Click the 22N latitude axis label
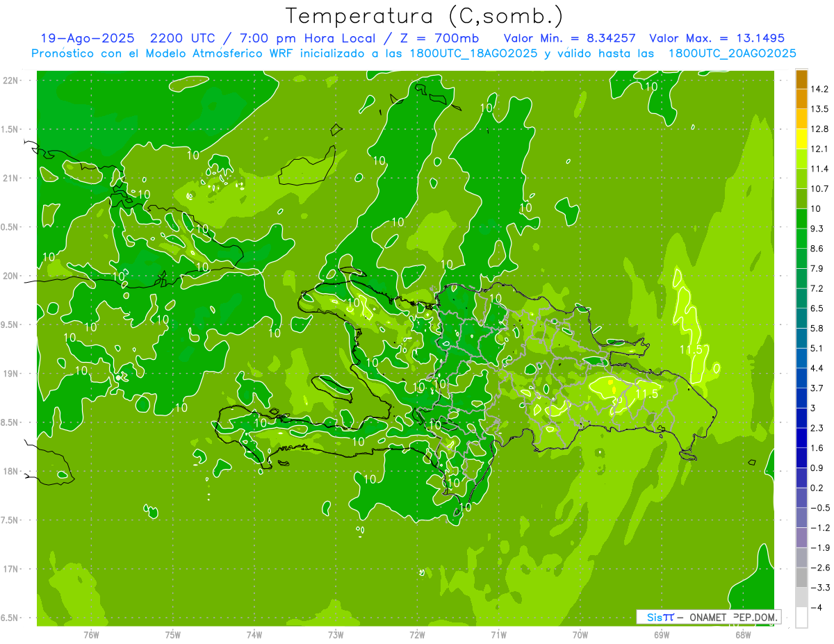Image resolution: width=834 pixels, height=644 pixels. (11, 81)
